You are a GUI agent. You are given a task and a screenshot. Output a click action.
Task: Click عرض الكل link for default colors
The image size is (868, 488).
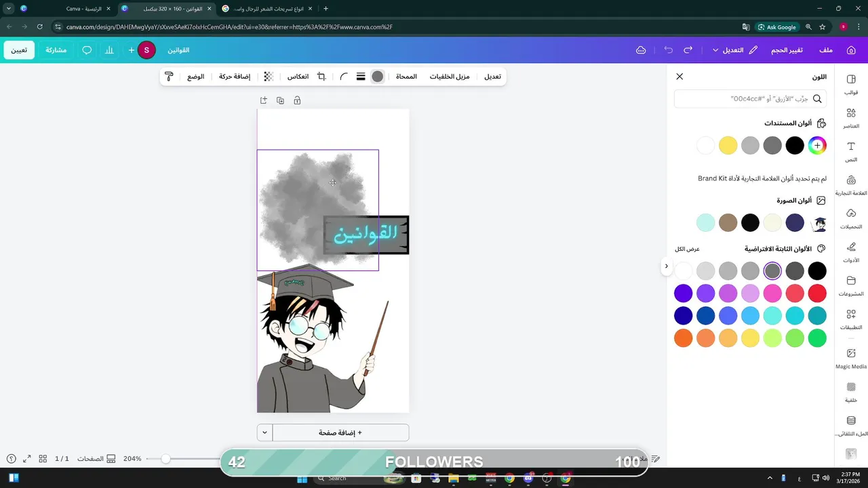[x=687, y=249]
